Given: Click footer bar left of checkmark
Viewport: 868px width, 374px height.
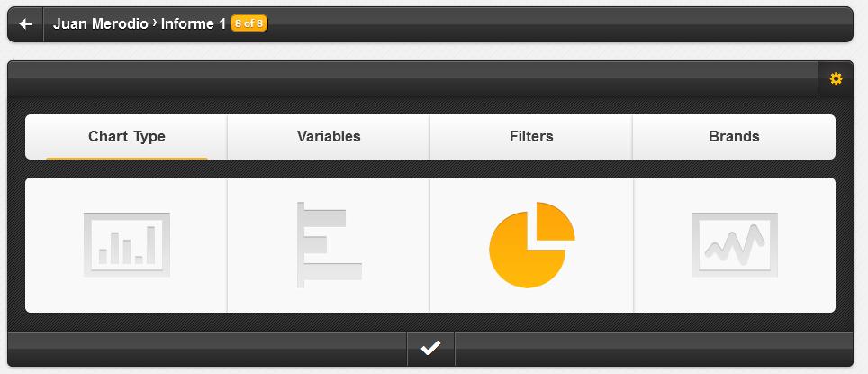Looking at the screenshot, I should [208, 349].
